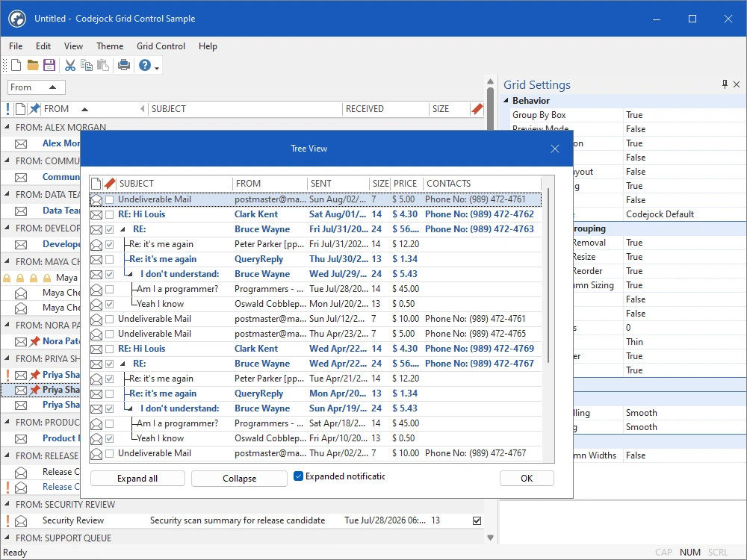Toggle the Expanded notification checkbox

pyautogui.click(x=298, y=476)
